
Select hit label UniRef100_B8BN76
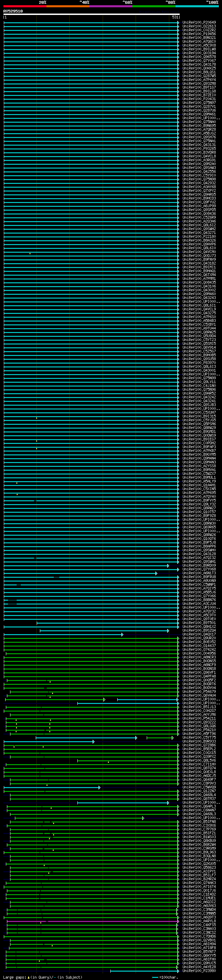pyautogui.click(x=199, y=600)
